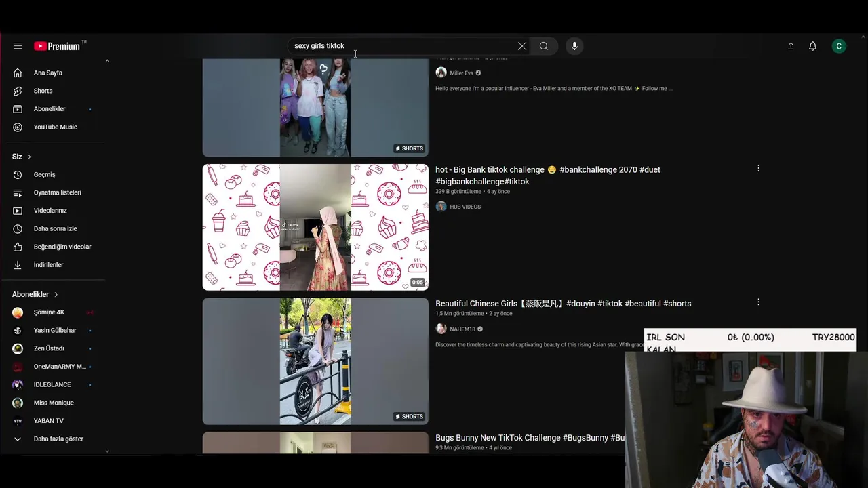Open the account avatar C menu

[x=839, y=46]
